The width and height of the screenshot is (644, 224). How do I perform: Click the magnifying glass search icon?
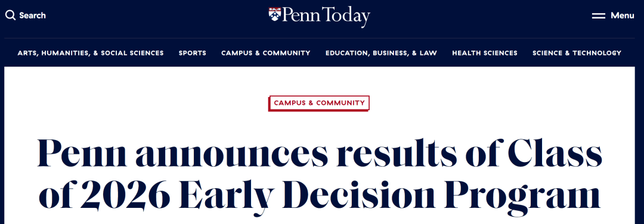[x=10, y=15]
